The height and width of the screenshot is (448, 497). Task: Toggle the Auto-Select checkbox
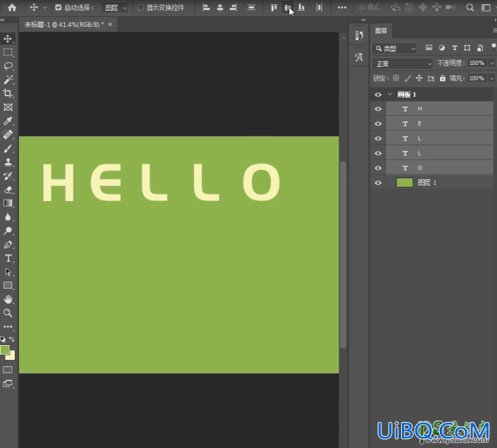[59, 7]
